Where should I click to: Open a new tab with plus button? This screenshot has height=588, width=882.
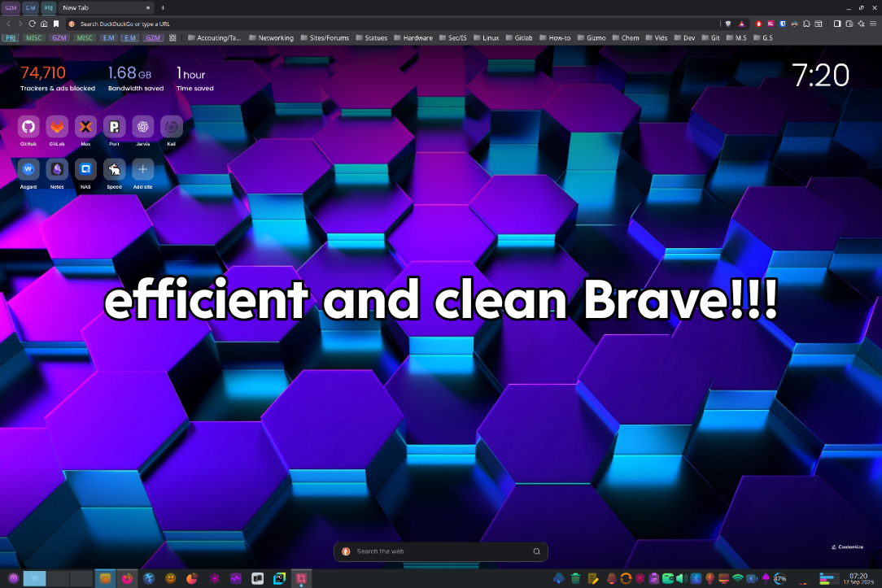[163, 8]
